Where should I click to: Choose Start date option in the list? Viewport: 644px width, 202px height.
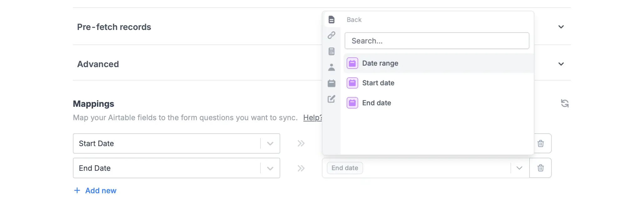coord(439,83)
